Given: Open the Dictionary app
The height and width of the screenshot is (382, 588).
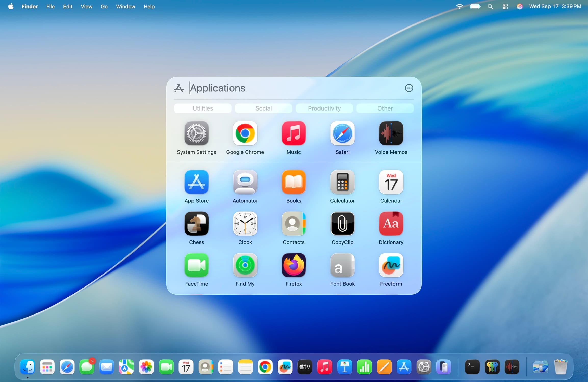Looking at the screenshot, I should click(x=391, y=224).
